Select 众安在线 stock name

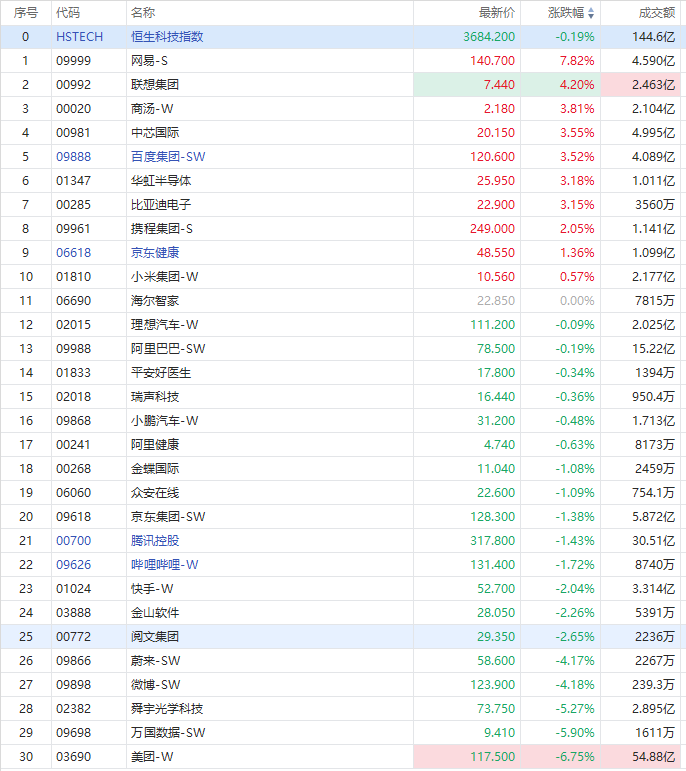tap(155, 493)
